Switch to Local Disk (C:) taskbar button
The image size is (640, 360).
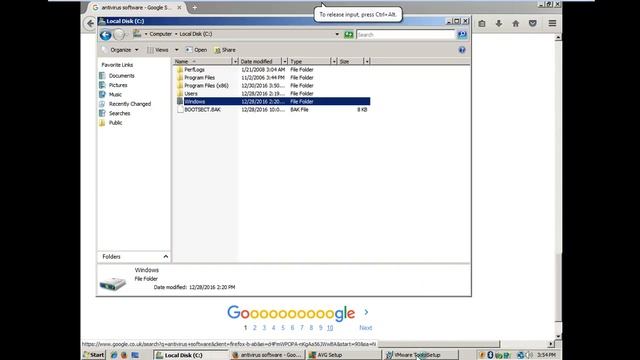tap(191, 355)
